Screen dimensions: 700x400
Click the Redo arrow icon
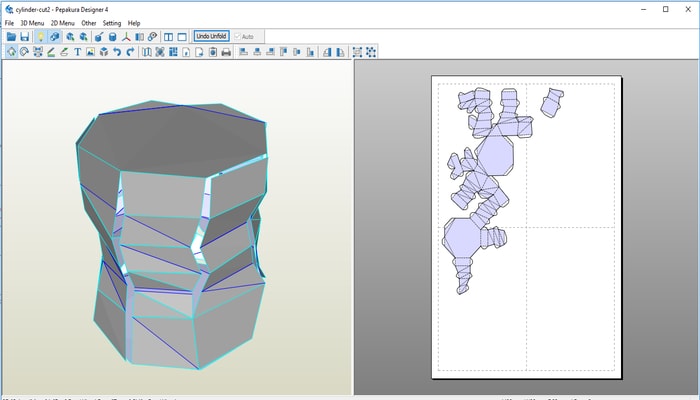tap(131, 51)
